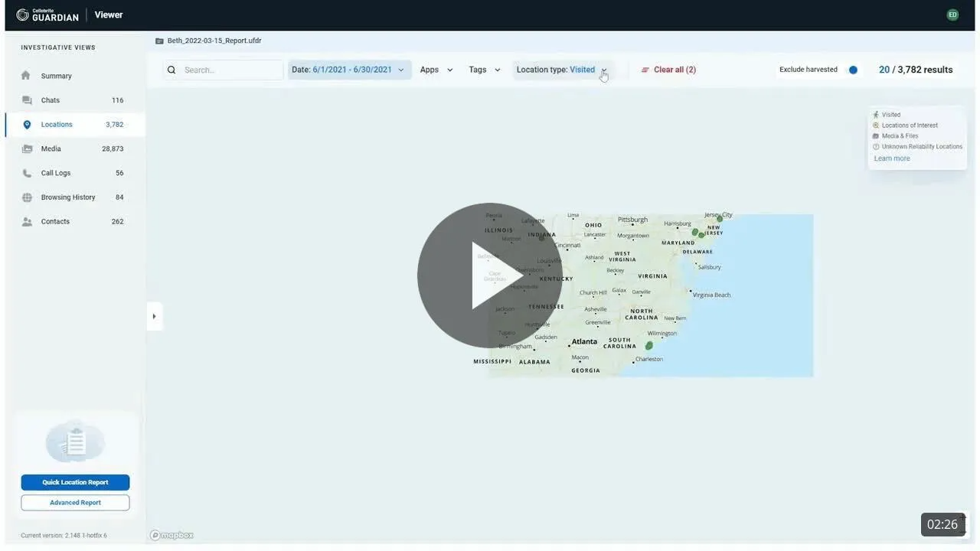Open the Browsing History view

(68, 197)
